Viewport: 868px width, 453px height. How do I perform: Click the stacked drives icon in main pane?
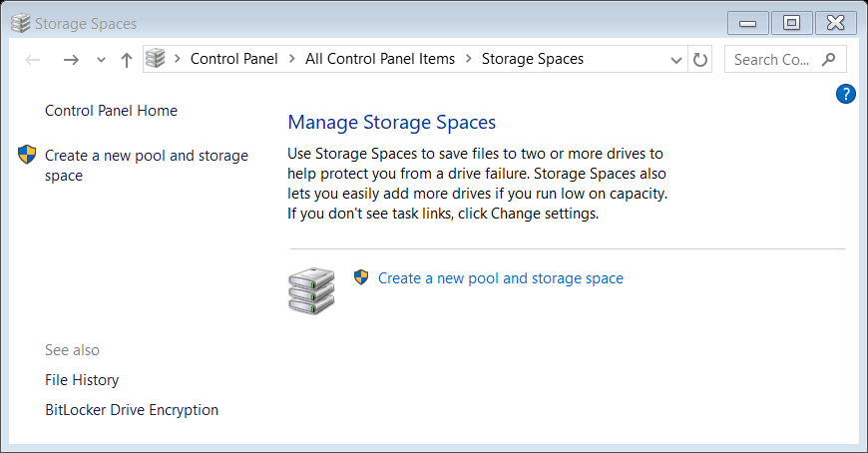click(311, 290)
